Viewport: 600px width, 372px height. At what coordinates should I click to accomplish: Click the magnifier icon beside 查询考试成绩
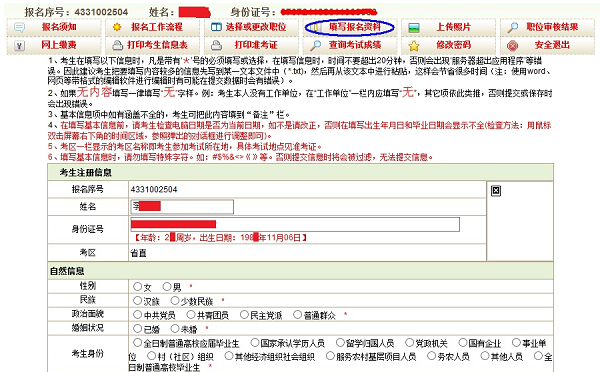tap(315, 46)
